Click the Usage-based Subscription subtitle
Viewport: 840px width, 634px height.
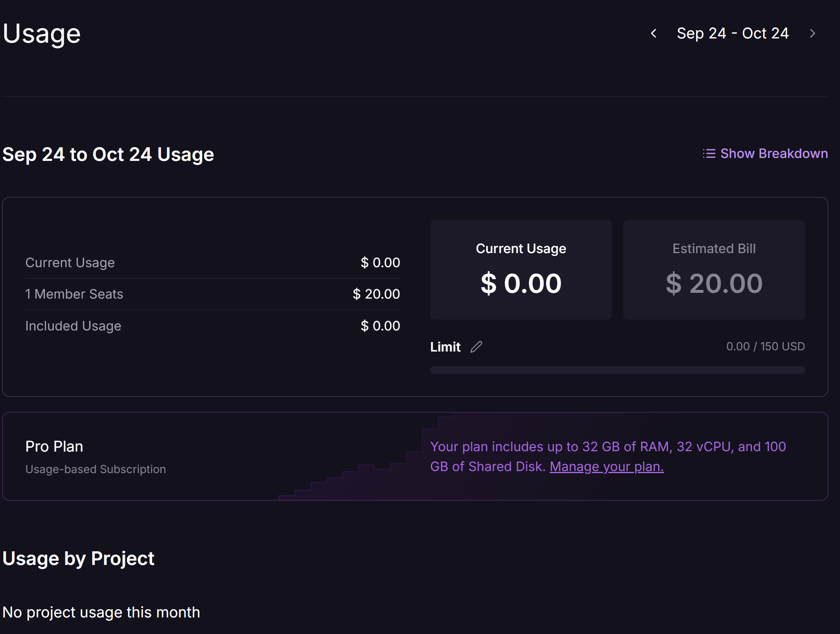pyautogui.click(x=96, y=469)
